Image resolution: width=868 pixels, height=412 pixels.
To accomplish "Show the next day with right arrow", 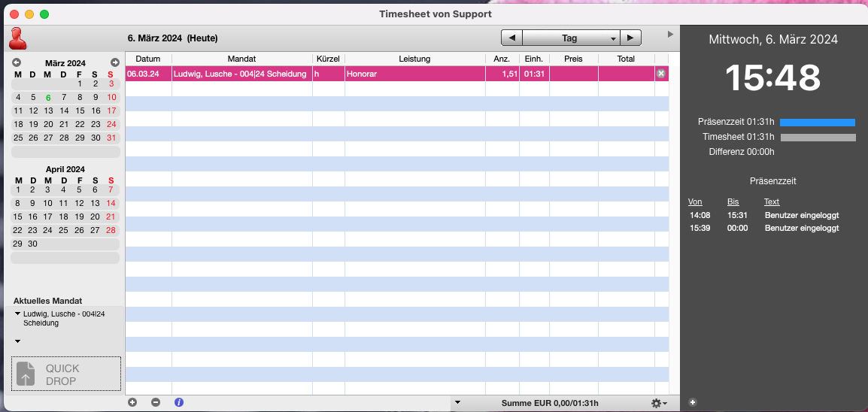I will pos(630,38).
